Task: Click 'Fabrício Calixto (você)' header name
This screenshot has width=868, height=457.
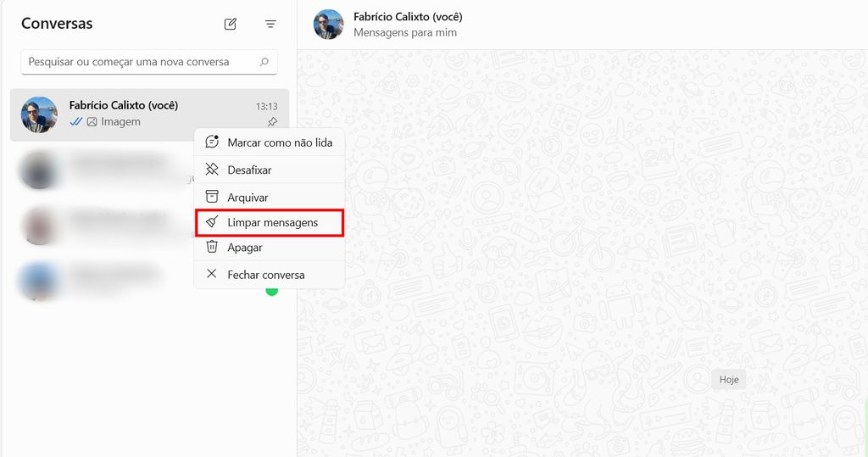Action: tap(408, 17)
